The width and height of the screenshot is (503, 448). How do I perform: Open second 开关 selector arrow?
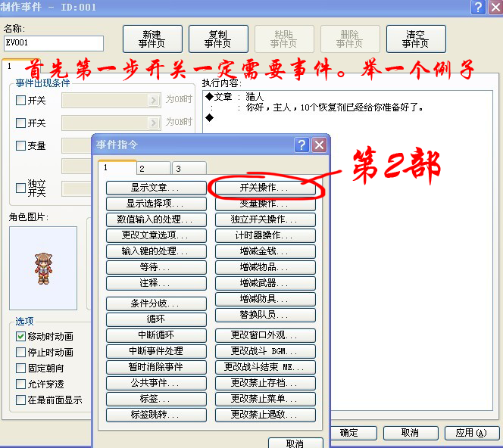coord(154,123)
